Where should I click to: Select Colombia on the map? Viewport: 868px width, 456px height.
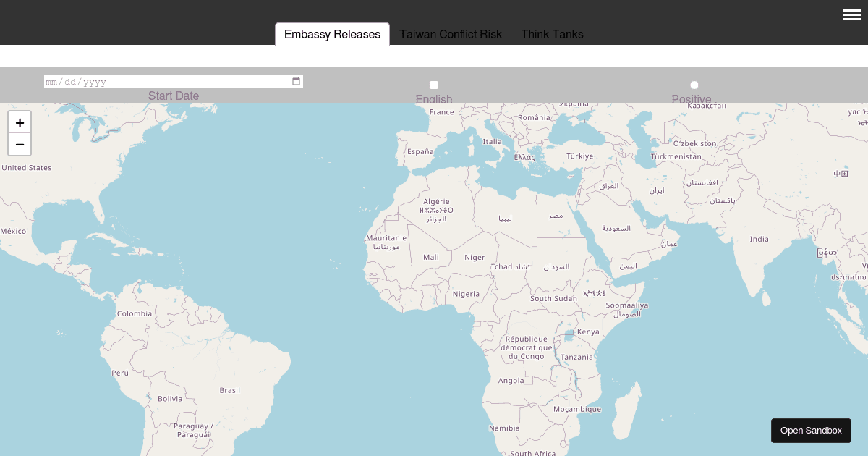point(134,313)
